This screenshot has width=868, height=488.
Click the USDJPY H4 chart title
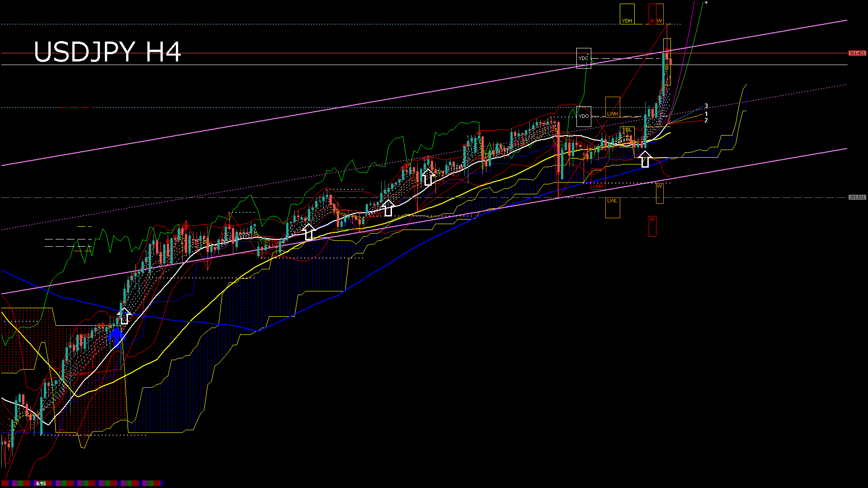108,52
